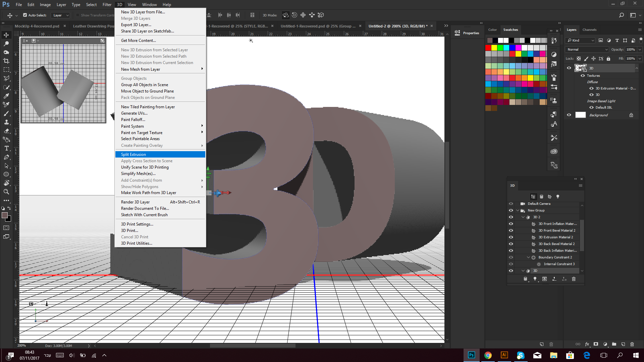The image size is (644, 362).
Task: Delete selected object in 3D panel
Action: click(x=574, y=279)
